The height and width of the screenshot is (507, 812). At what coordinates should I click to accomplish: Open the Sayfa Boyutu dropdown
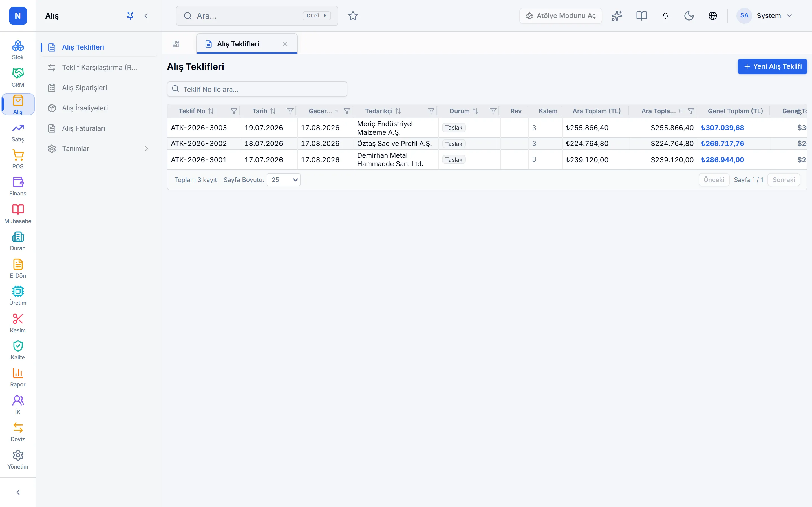pos(284,180)
